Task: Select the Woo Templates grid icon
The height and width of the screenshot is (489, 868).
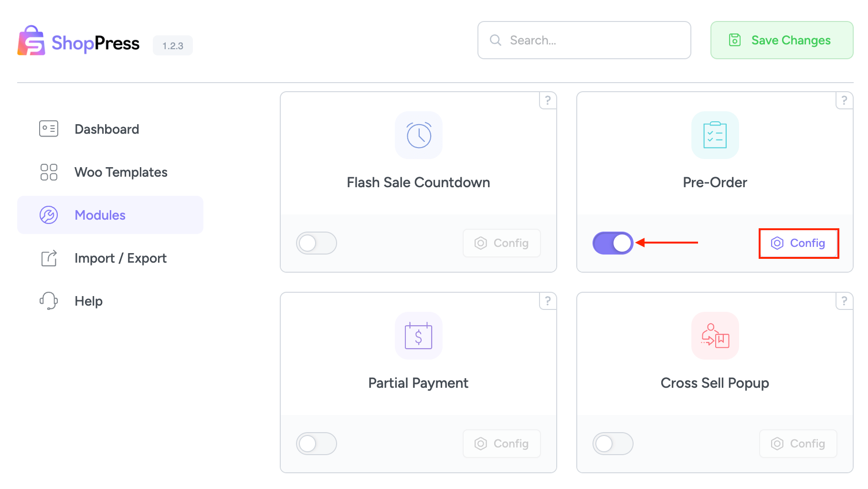Action: pyautogui.click(x=48, y=172)
